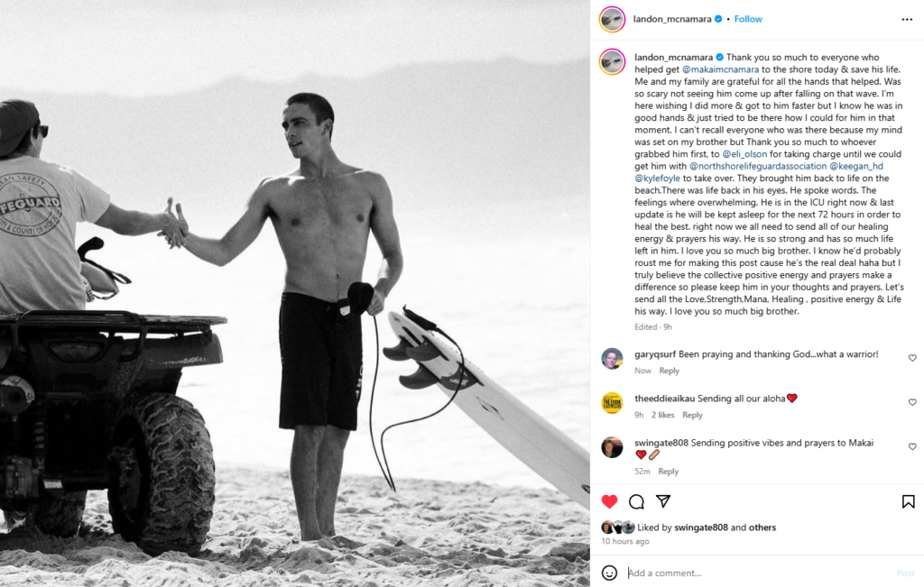Open theeddieaikau's profile avatar
This screenshot has height=587, width=924.
pos(612,403)
